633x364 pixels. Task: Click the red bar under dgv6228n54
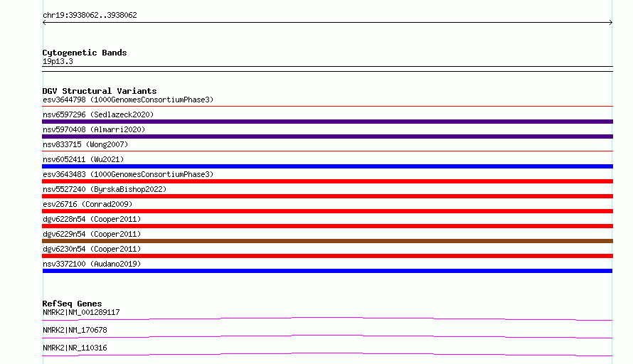(x=327, y=226)
